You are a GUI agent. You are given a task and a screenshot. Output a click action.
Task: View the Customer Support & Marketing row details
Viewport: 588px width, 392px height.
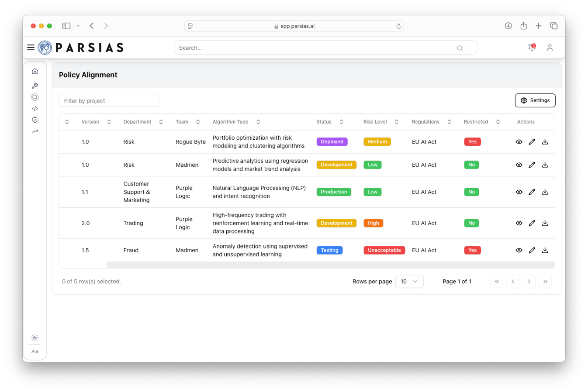pyautogui.click(x=519, y=192)
